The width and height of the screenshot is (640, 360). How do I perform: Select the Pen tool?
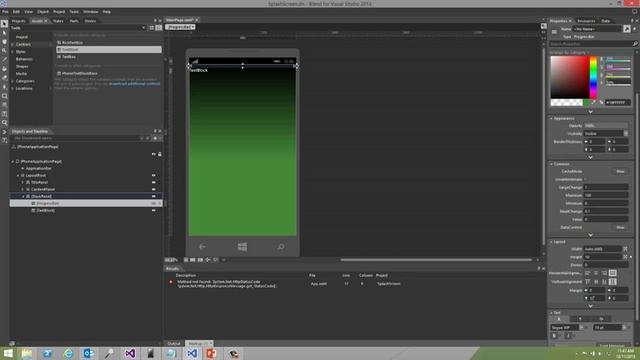tap(4, 87)
